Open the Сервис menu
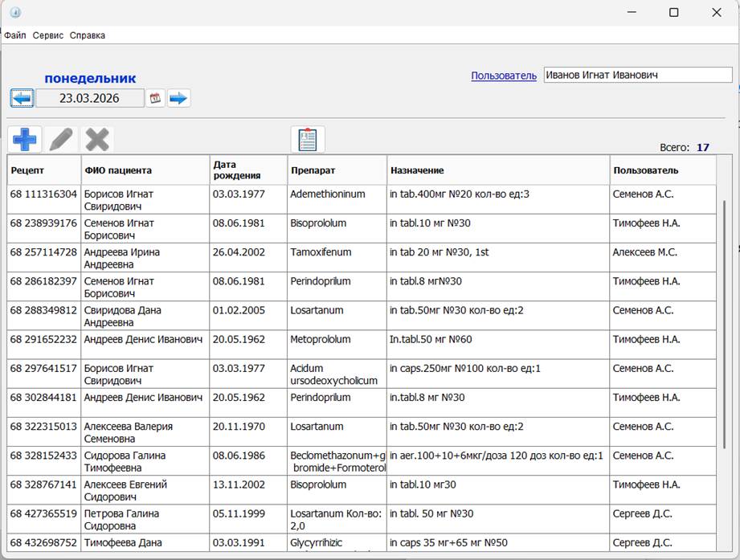This screenshot has width=740, height=560. pyautogui.click(x=48, y=35)
